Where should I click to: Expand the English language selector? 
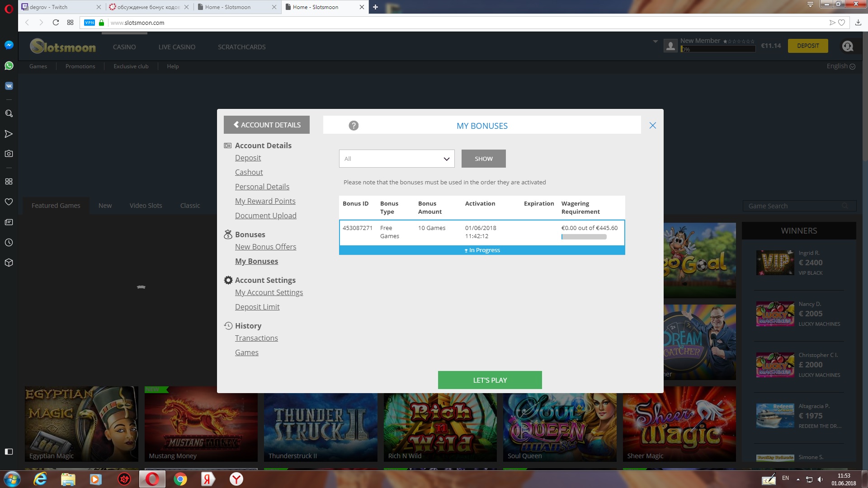[x=840, y=66]
